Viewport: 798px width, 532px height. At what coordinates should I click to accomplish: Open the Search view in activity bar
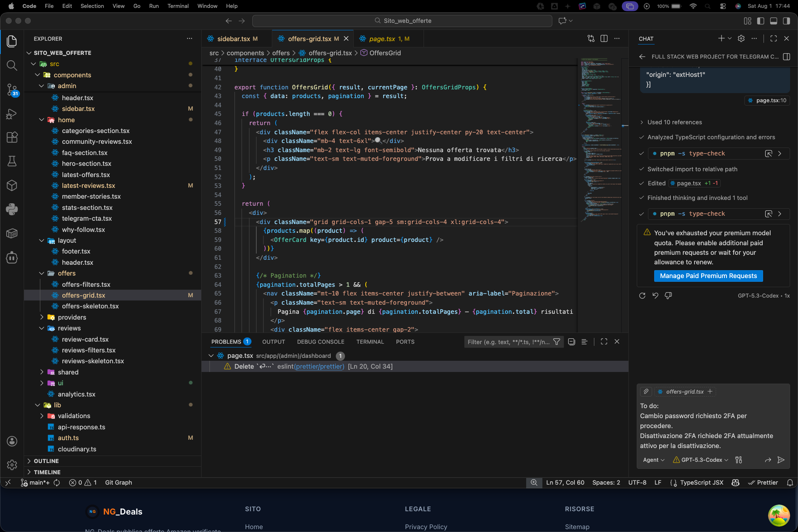(x=12, y=65)
